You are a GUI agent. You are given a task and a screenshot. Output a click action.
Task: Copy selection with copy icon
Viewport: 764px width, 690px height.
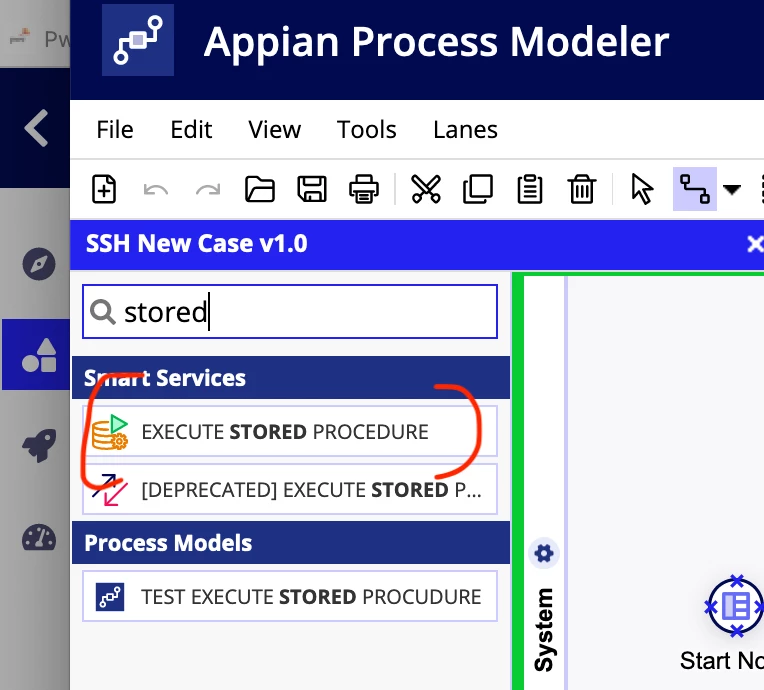478,189
